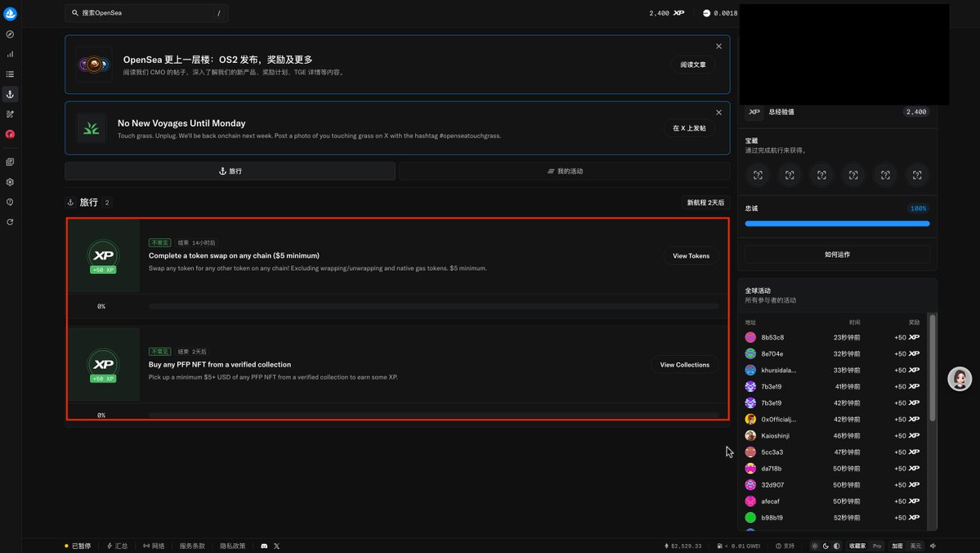Image resolution: width=980 pixels, height=553 pixels.
Task: Select 加密 currency display option
Action: [897, 546]
